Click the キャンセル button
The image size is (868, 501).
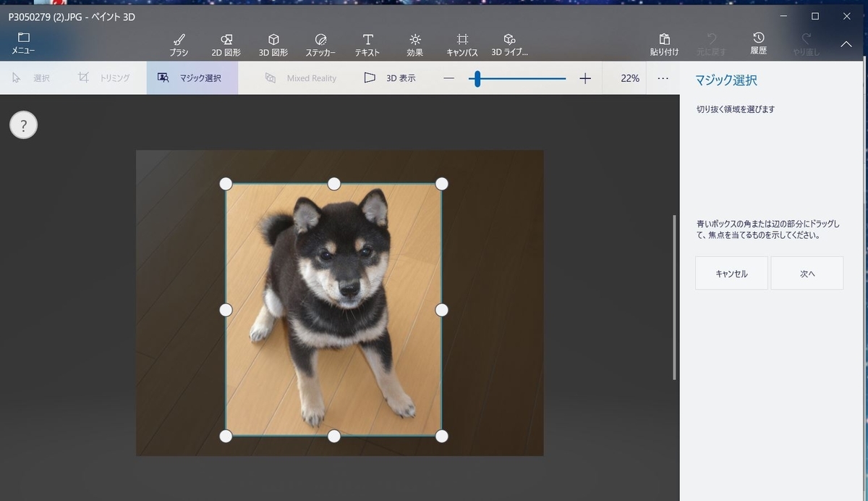click(731, 274)
